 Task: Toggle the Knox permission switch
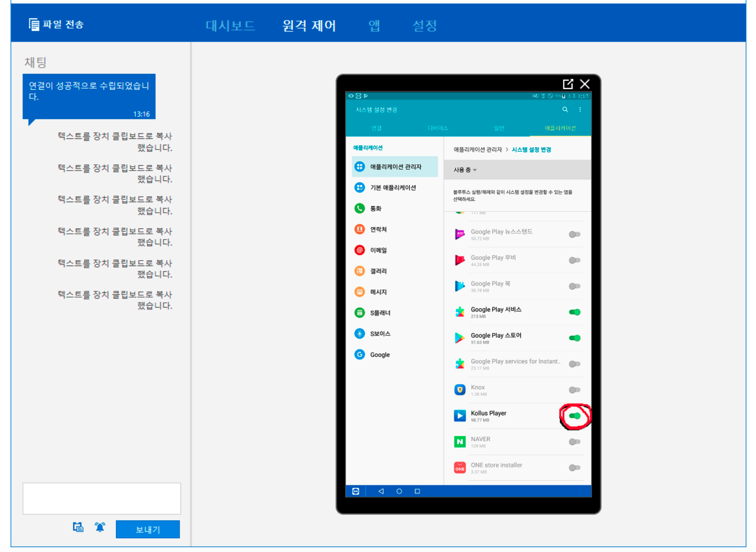click(x=574, y=390)
